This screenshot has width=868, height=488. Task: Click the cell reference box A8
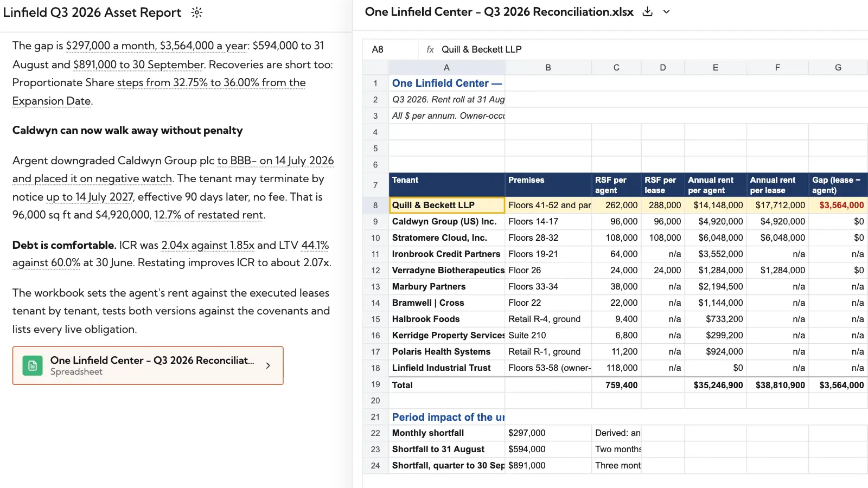tap(390, 49)
